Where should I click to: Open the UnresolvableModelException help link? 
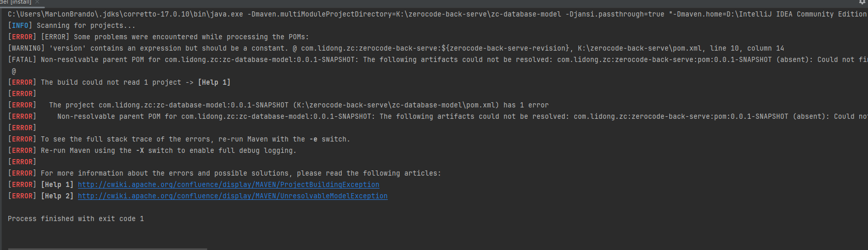(232, 196)
